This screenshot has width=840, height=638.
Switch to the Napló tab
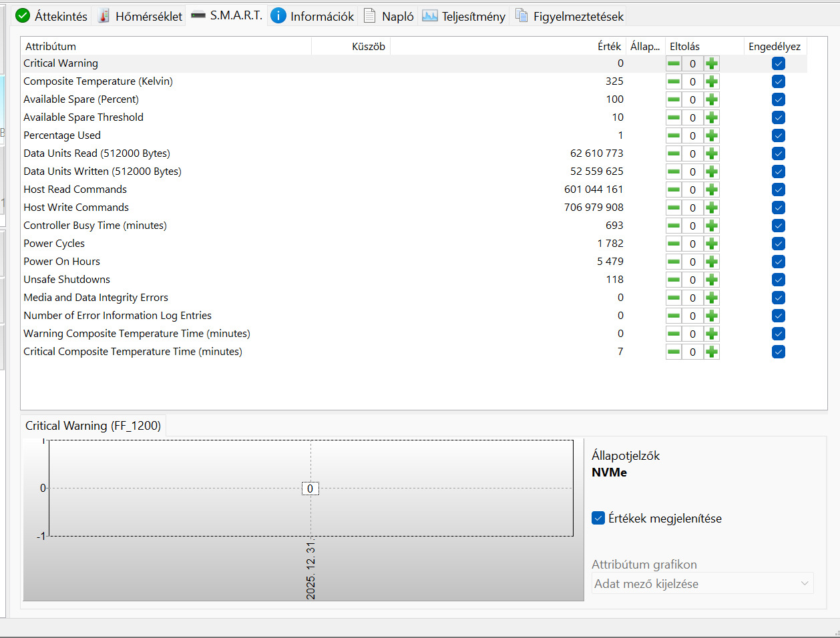point(389,16)
